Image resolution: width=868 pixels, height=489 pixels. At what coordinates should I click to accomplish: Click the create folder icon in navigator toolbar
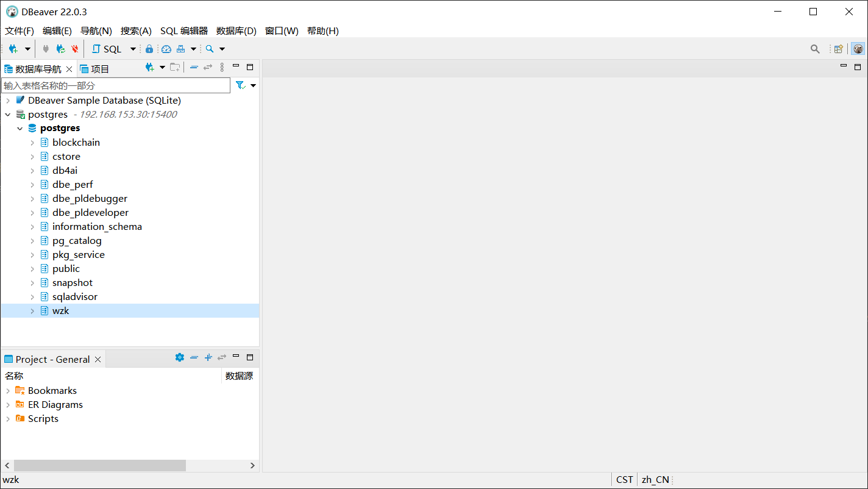click(175, 67)
